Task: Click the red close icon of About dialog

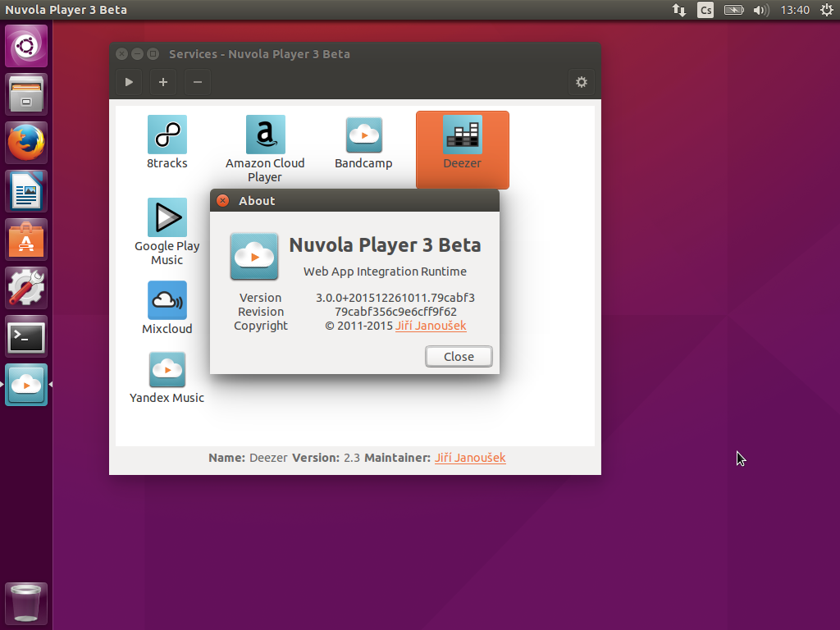Action: pos(223,200)
